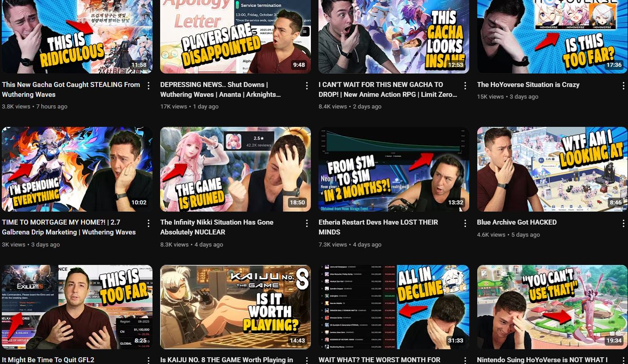This screenshot has width=628, height=364.
Task: Click the 31:33 duration badge
Action: click(455, 341)
